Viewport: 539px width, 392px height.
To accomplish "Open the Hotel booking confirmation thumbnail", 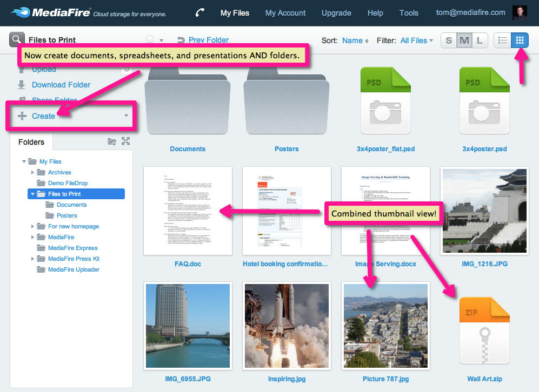I will [287, 211].
